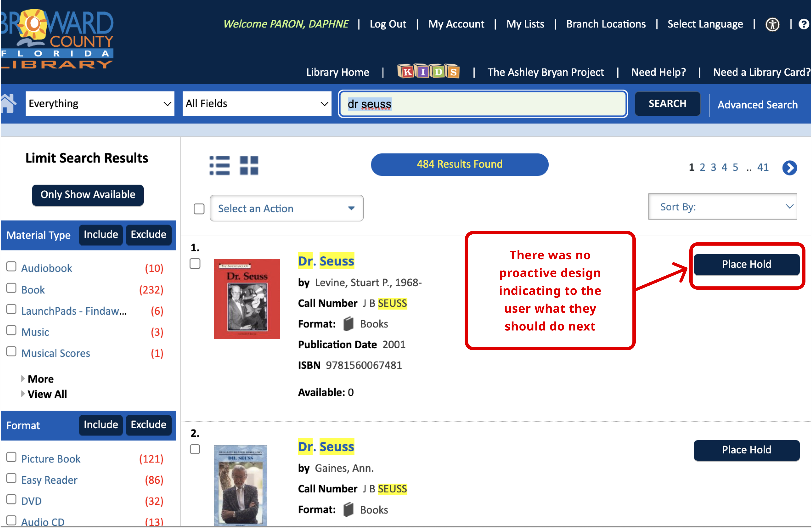Open Advanced Search

tap(758, 105)
